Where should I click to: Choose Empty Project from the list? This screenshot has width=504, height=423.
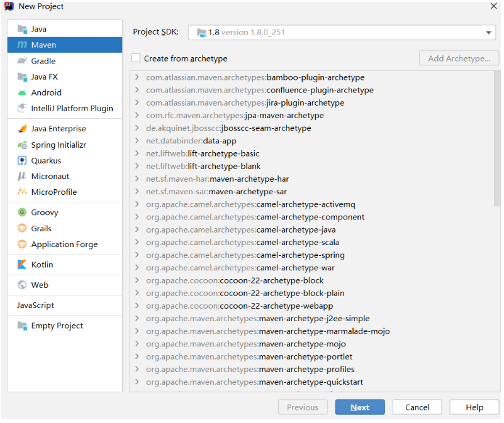(x=57, y=326)
